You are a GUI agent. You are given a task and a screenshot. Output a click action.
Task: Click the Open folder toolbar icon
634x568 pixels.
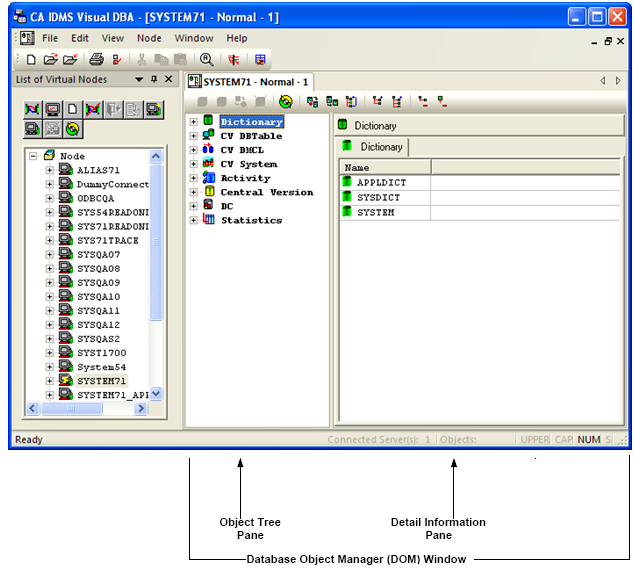tap(50, 60)
